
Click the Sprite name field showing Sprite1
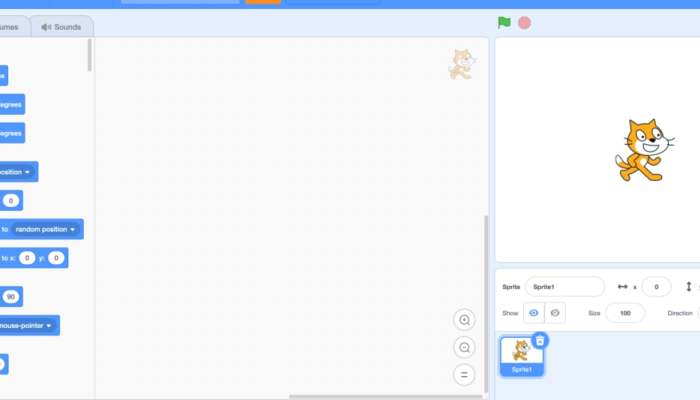coord(565,287)
